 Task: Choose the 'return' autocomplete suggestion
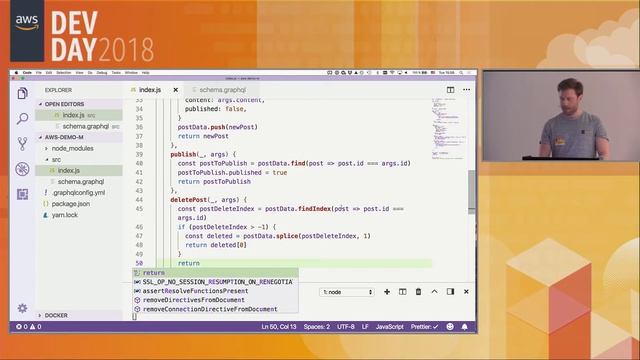point(215,273)
